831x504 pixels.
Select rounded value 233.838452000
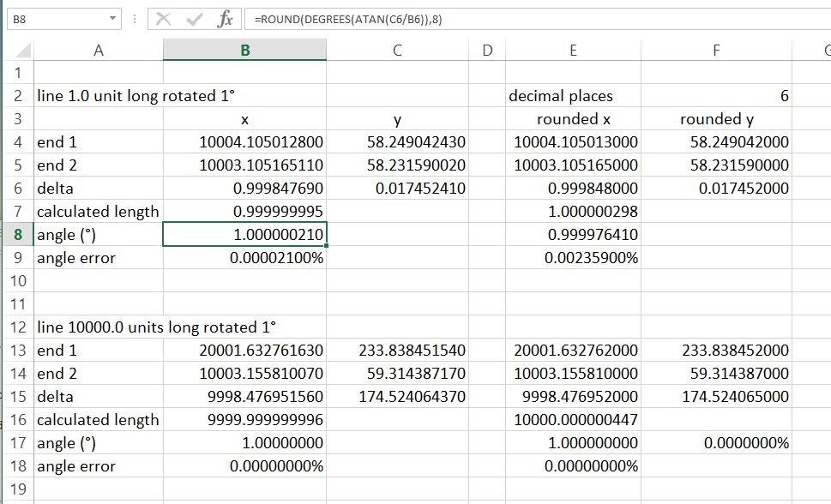tap(717, 351)
